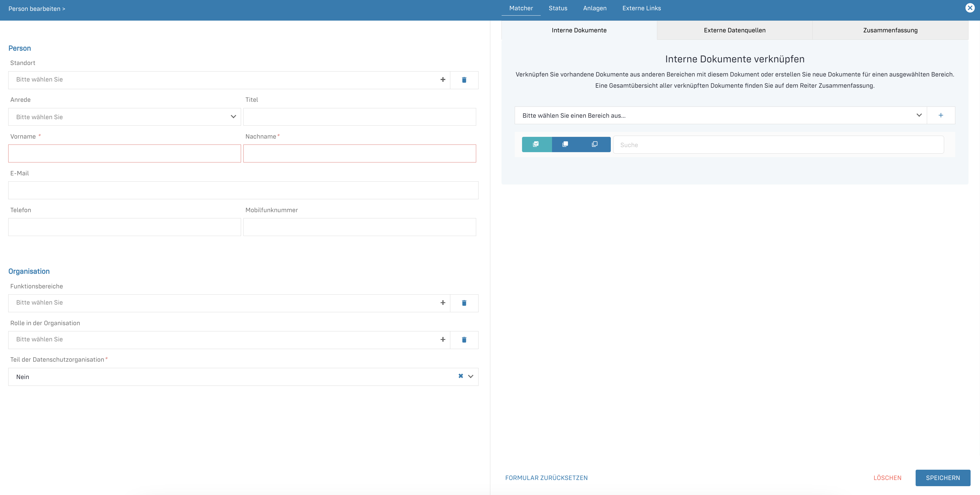The image size is (980, 495).
Task: Click into the Vorname input field
Action: point(124,153)
